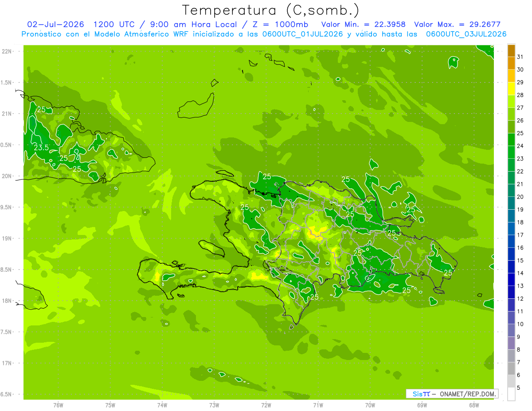The image size is (532, 411).
Task: Click the green legend swatch between 24 and 25
Action: point(511,140)
